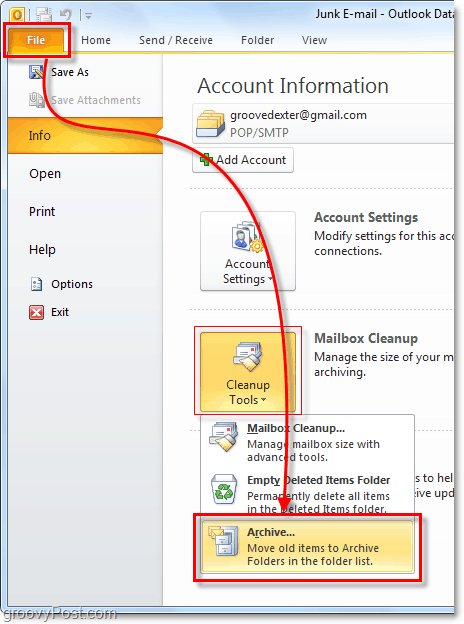
Task: Open the Open backstage section
Action: [x=45, y=174]
